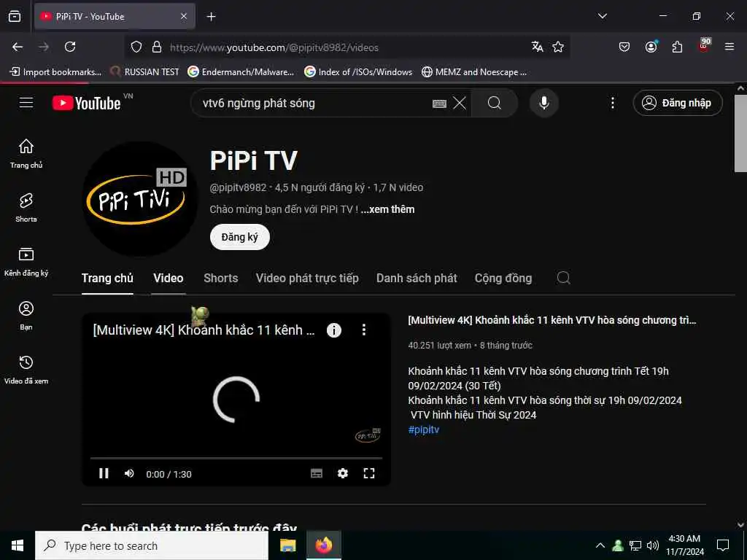Open RUSSIAN TEST bookmark
Viewport: 747px width, 560px height.
144,72
